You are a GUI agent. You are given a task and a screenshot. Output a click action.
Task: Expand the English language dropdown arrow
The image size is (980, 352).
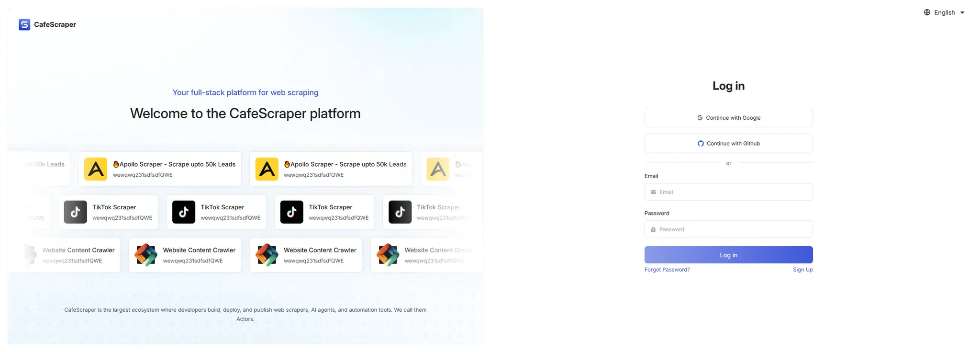pos(962,12)
